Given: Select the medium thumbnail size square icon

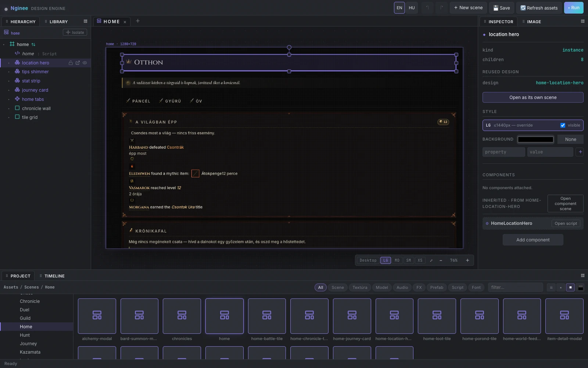Looking at the screenshot, I should (x=570, y=288).
